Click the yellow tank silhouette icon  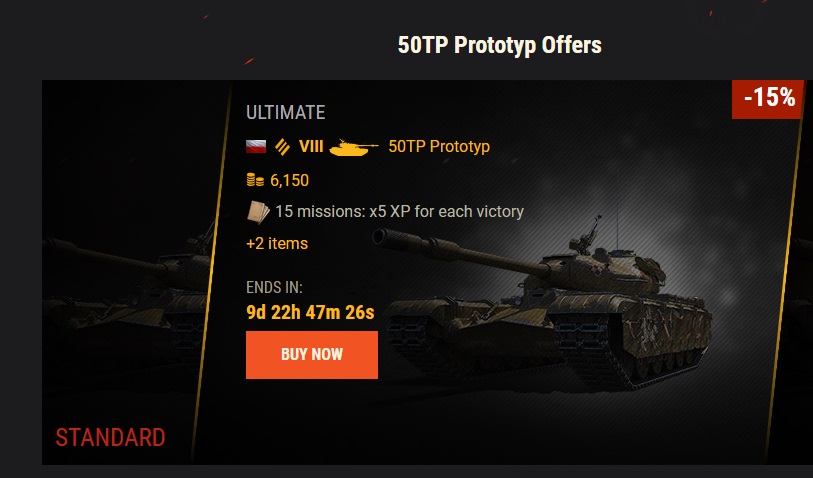click(x=354, y=147)
